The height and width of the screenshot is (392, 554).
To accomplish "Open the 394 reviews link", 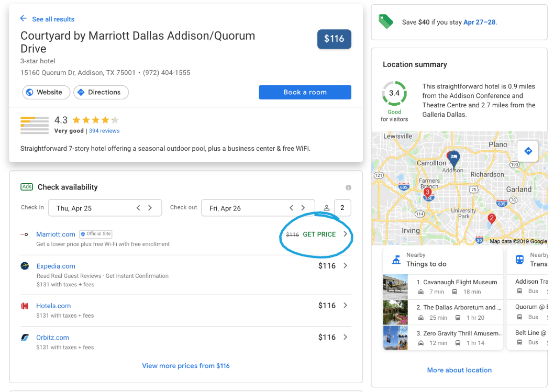I will pyautogui.click(x=104, y=131).
